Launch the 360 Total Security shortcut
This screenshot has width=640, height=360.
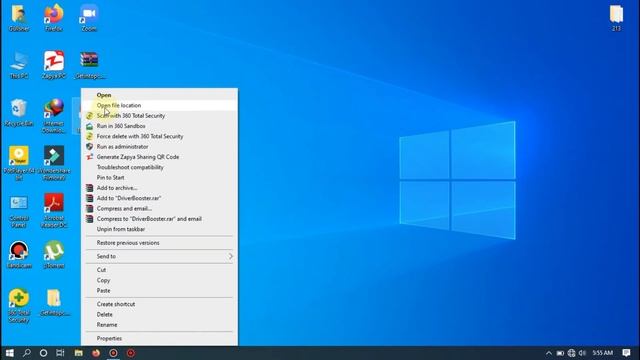coord(19,305)
